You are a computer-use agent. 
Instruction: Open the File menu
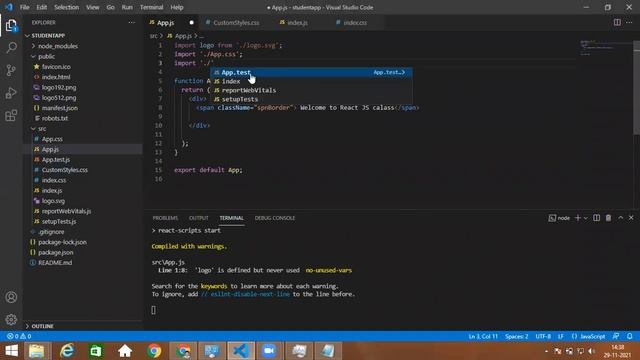pyautogui.click(x=24, y=7)
